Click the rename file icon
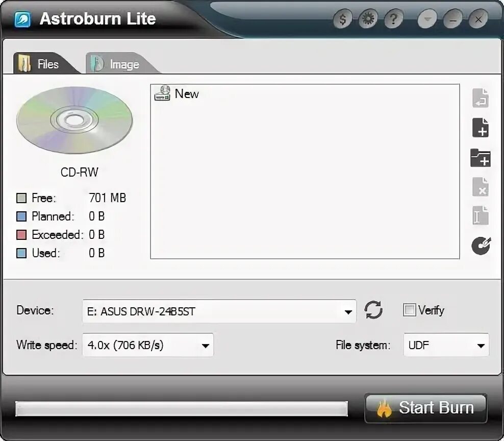Viewport: 504px width, 441px height. [480, 215]
